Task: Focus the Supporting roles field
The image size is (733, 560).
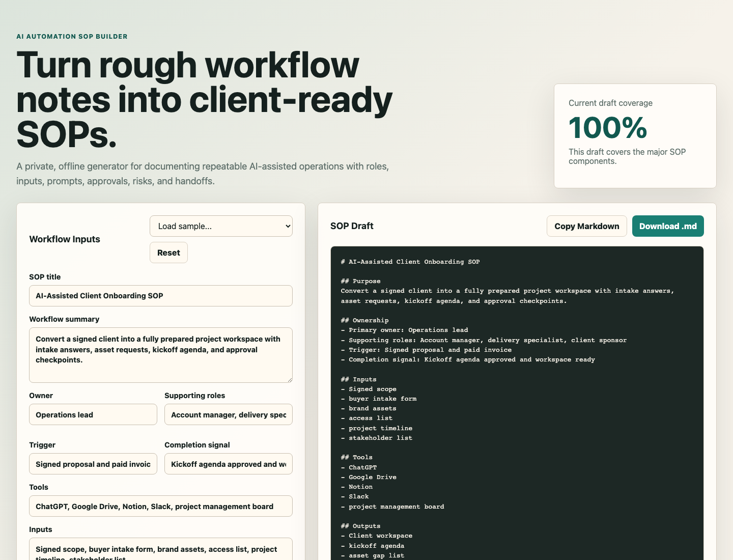Action: point(229,414)
